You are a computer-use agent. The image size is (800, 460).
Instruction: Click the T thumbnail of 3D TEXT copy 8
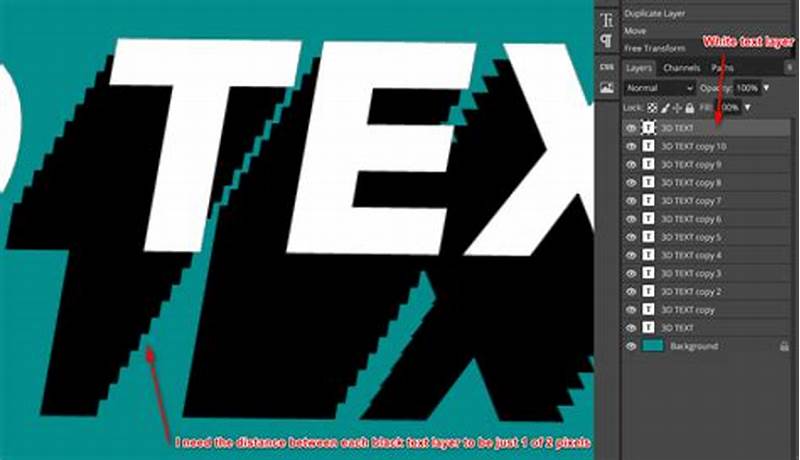(x=648, y=183)
